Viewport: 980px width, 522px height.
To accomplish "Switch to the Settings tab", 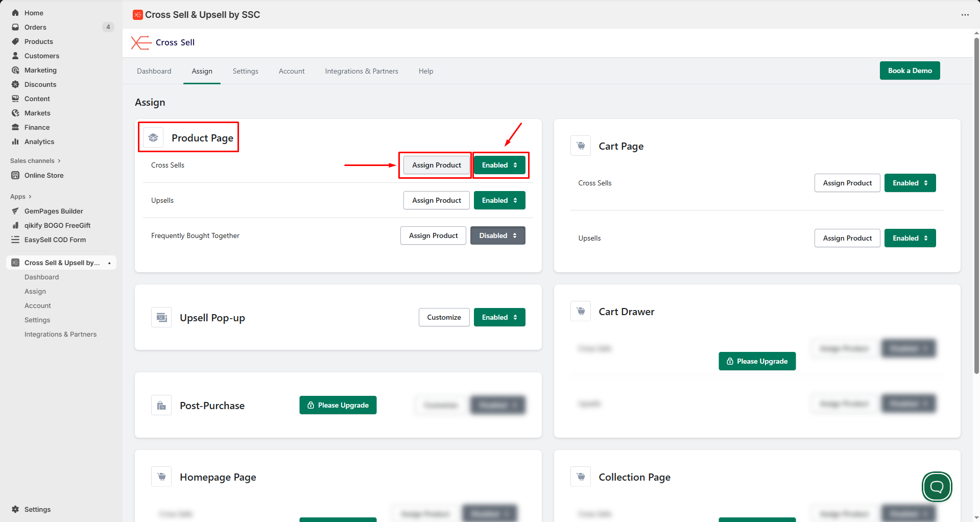I will (245, 71).
